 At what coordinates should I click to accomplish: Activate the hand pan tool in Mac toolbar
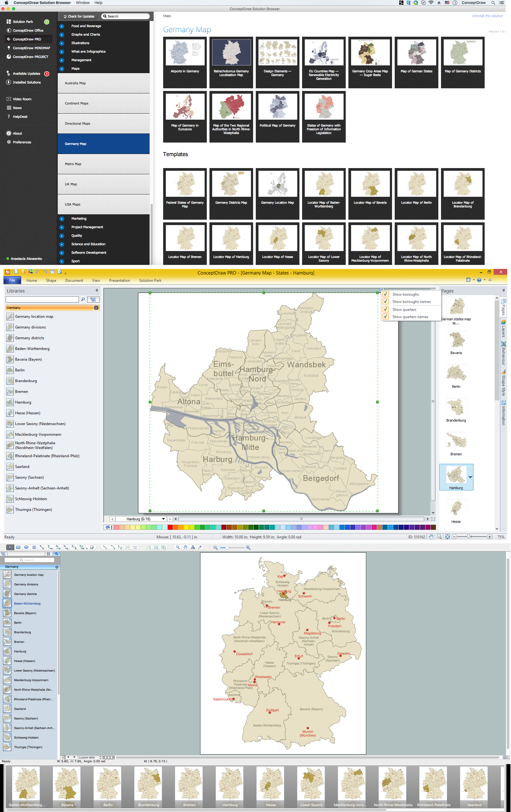pos(185,547)
